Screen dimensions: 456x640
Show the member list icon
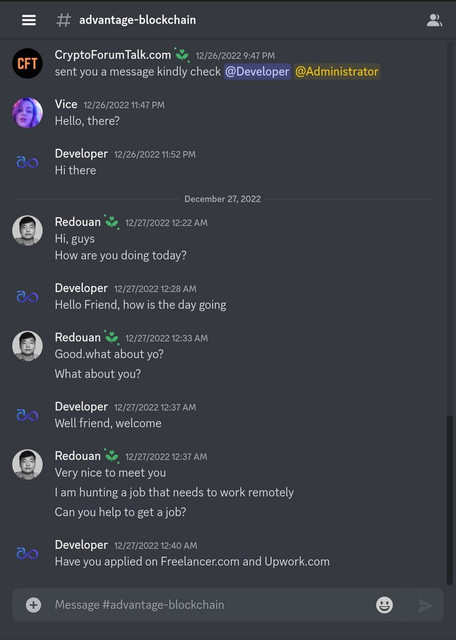coord(434,20)
